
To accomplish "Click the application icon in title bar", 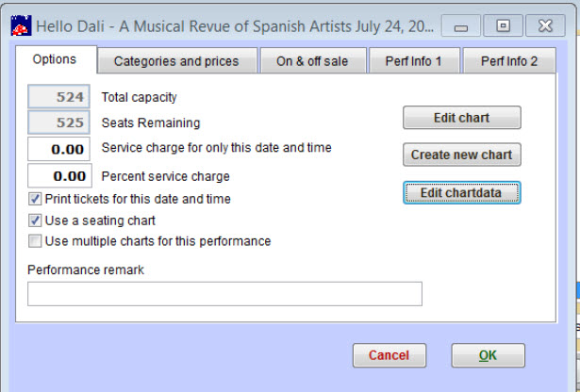I will (x=21, y=25).
